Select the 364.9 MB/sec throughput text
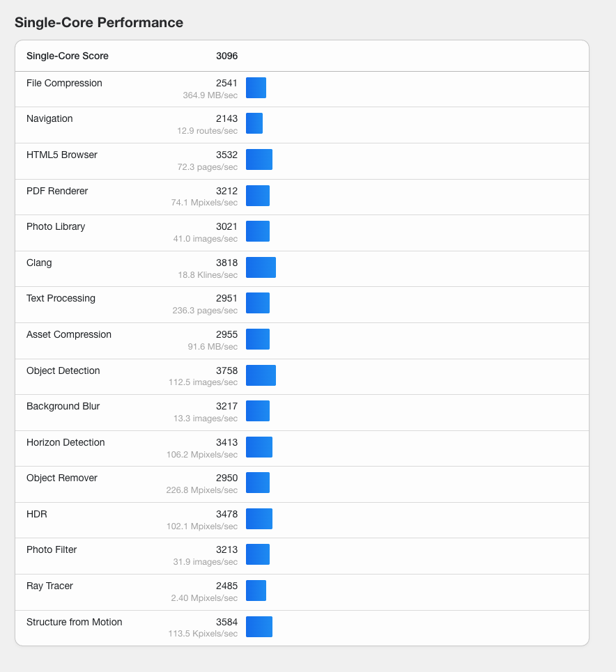Image resolution: width=616 pixels, height=672 pixels. point(210,95)
